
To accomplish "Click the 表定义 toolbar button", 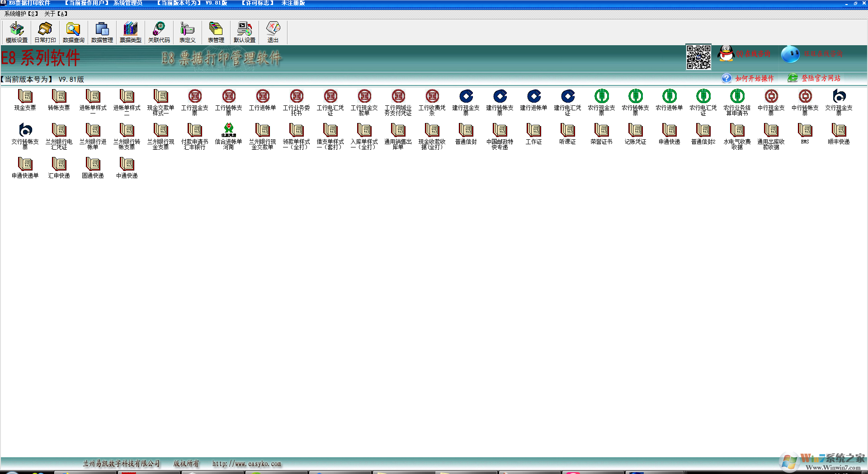I will (x=188, y=32).
